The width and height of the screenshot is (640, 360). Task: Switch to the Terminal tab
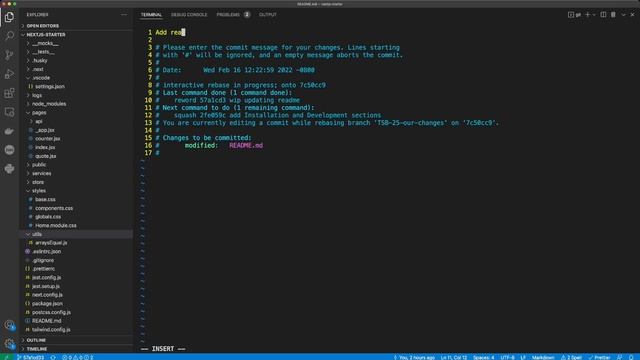click(151, 15)
